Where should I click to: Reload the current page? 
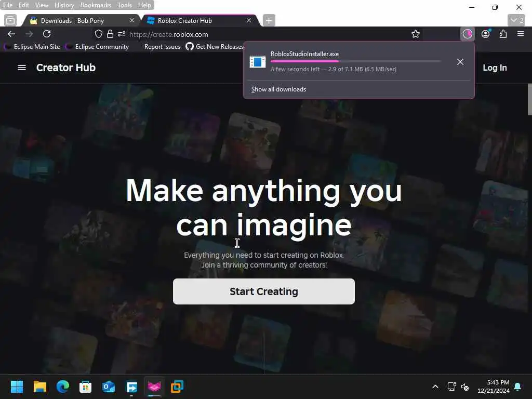[x=47, y=34]
